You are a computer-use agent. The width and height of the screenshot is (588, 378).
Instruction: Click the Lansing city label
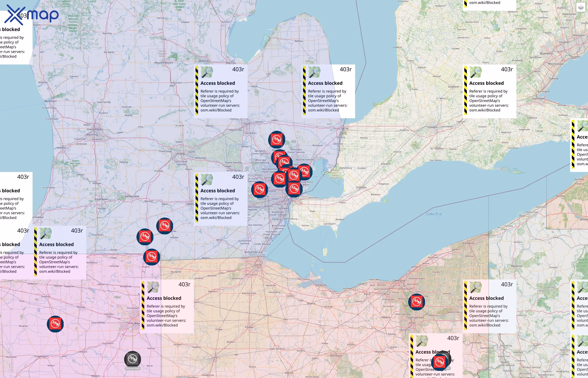(x=180, y=154)
